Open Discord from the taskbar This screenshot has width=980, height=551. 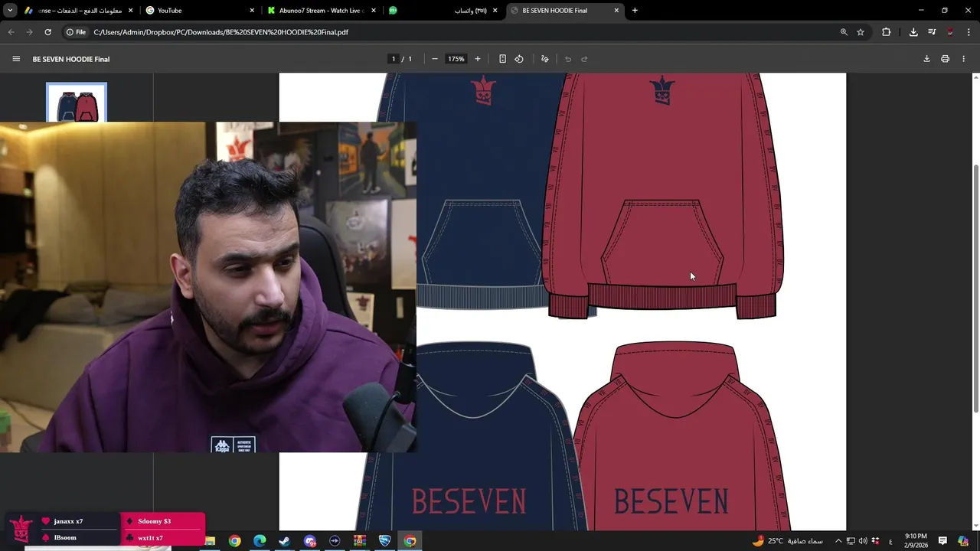coord(309,541)
